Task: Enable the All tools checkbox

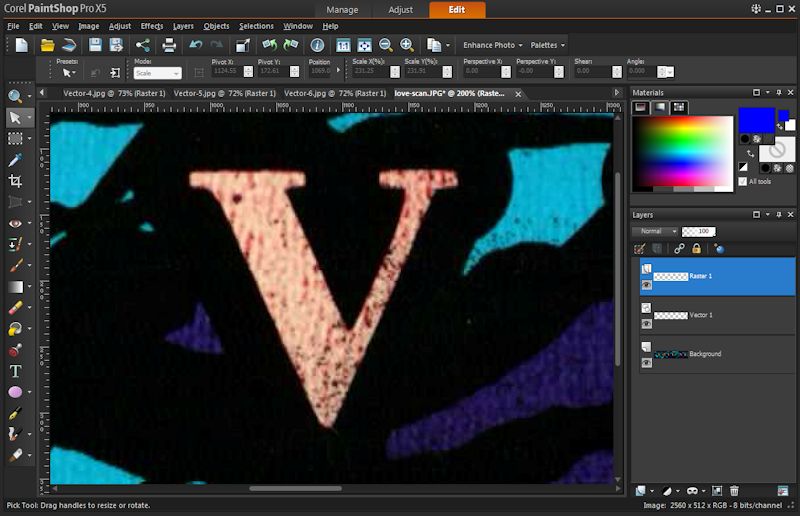Action: [x=743, y=182]
